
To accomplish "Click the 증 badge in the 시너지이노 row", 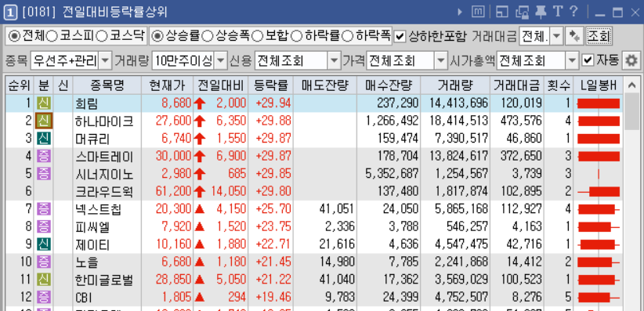I will tap(44, 174).
